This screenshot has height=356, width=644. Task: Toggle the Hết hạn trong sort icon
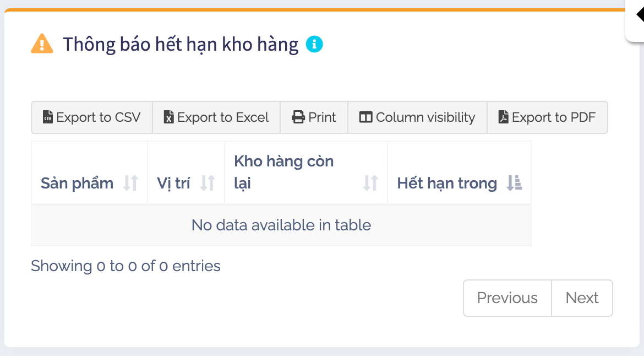point(514,183)
